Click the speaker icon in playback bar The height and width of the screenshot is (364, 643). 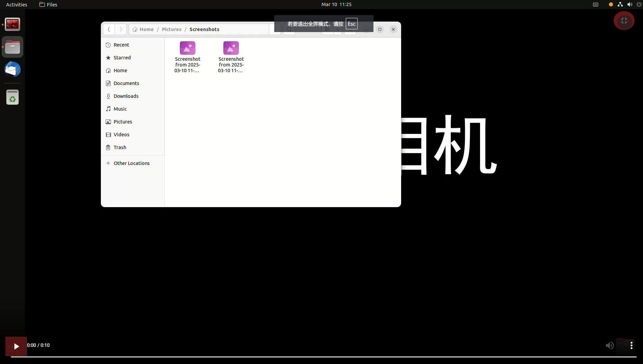point(610,345)
